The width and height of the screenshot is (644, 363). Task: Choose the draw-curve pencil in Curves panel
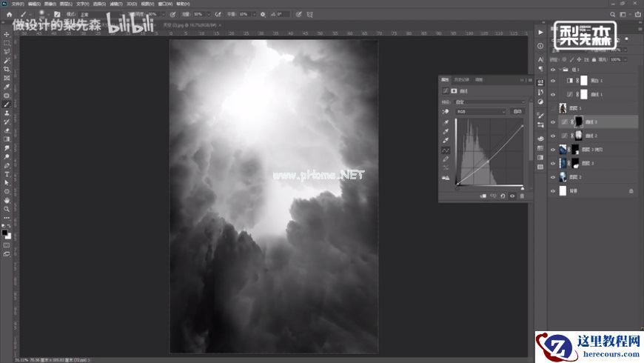[x=446, y=159]
